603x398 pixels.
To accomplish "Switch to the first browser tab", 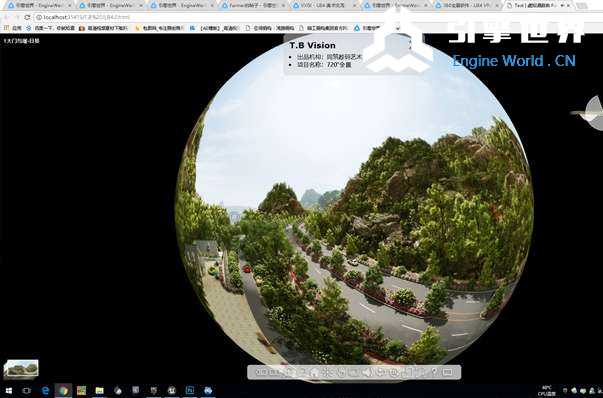I will [37, 5].
